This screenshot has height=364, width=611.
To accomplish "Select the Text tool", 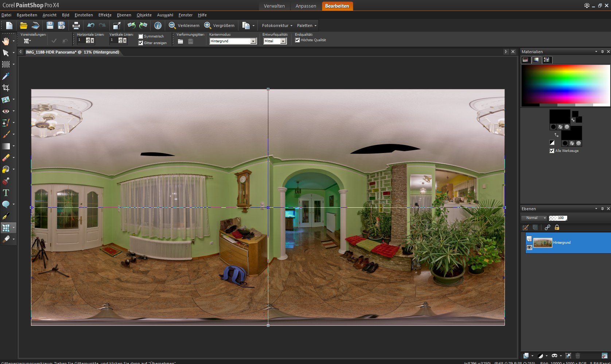I will pyautogui.click(x=6, y=193).
